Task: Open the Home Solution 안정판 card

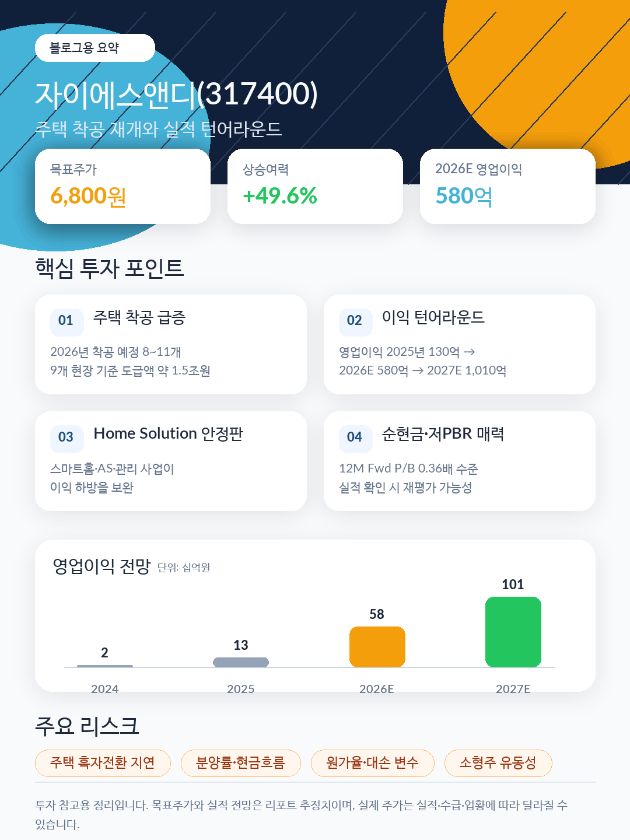Action: (171, 461)
